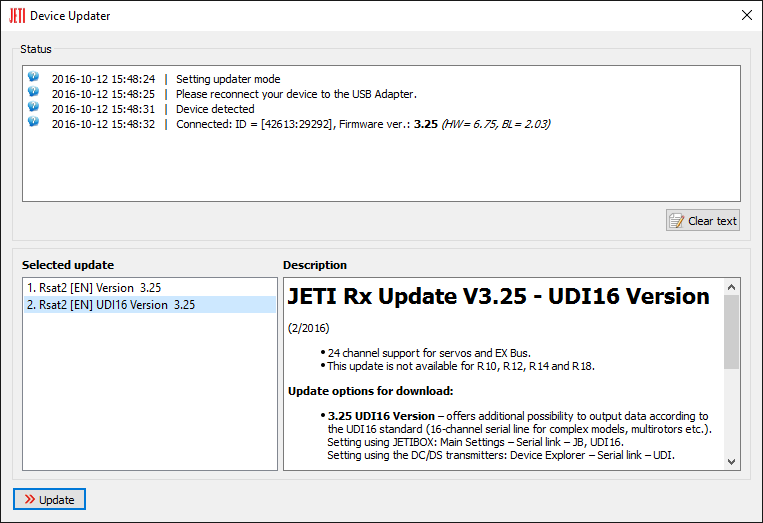Viewport: 763px width, 523px height.
Task: Click the bold '3.25 UDI16 Version' bullet text
Action: coord(381,416)
